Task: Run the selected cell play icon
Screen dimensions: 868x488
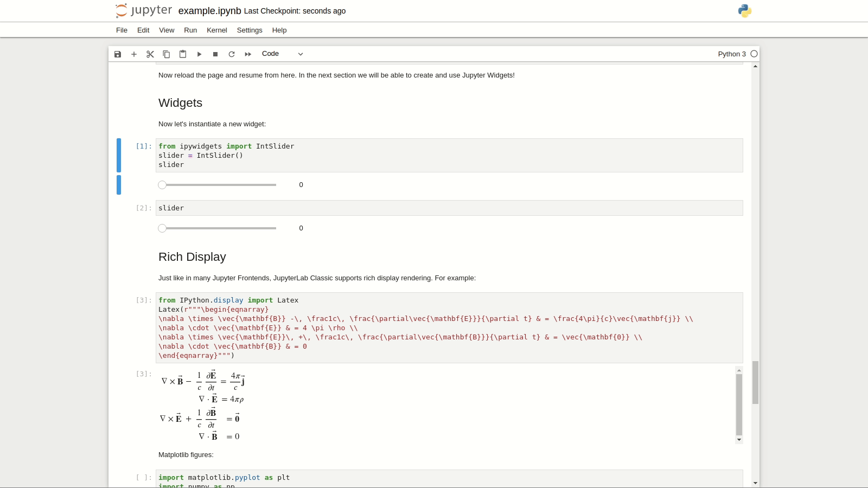Action: [x=199, y=54]
